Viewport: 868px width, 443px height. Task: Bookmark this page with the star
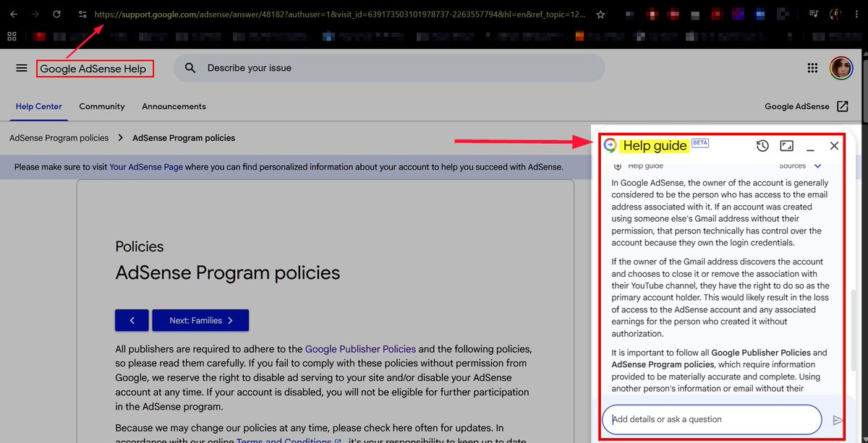(x=600, y=14)
